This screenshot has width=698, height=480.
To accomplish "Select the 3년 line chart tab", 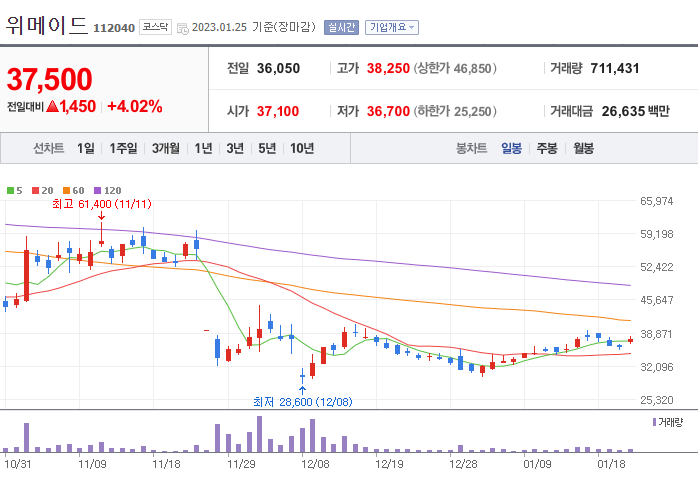I will 235,148.
